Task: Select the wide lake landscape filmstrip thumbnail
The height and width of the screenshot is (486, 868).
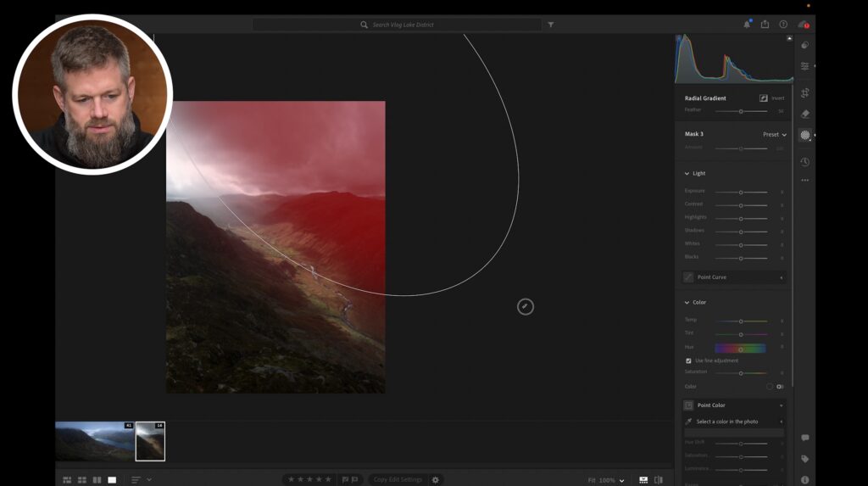Action: [x=94, y=441]
